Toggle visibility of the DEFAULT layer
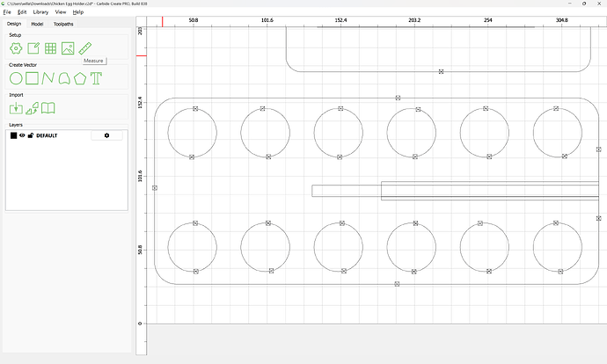Viewport: 607px width, 364px height. coord(22,135)
